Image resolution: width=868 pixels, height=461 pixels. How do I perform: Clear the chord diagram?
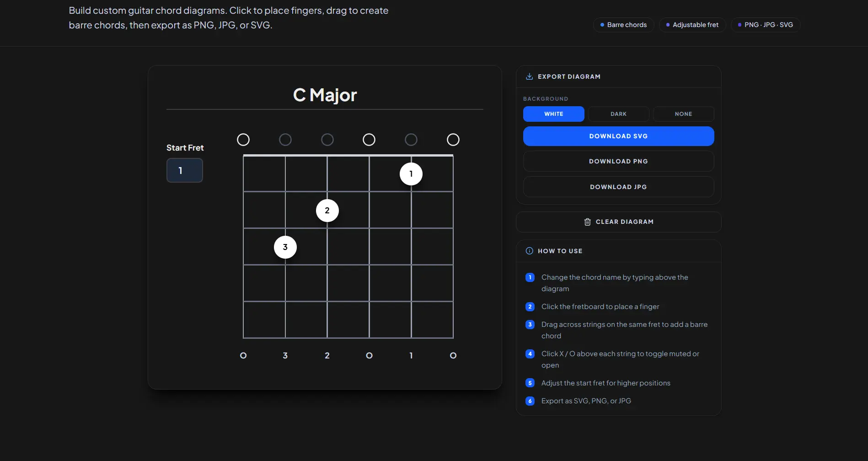[619, 222]
